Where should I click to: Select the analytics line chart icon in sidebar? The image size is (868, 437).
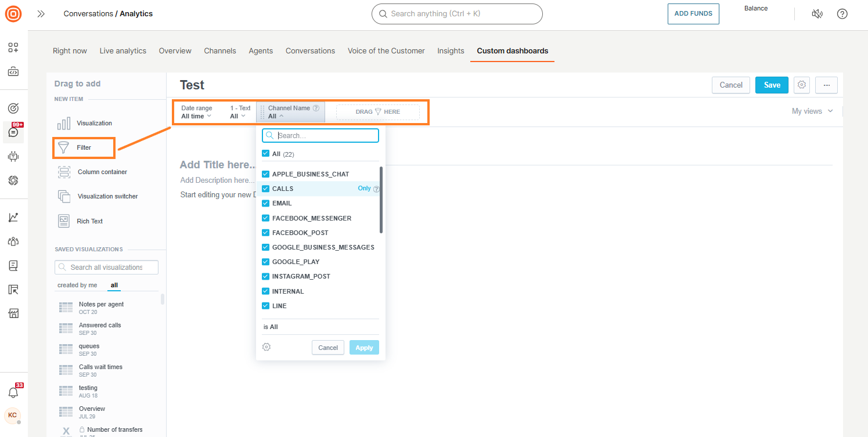(13, 216)
